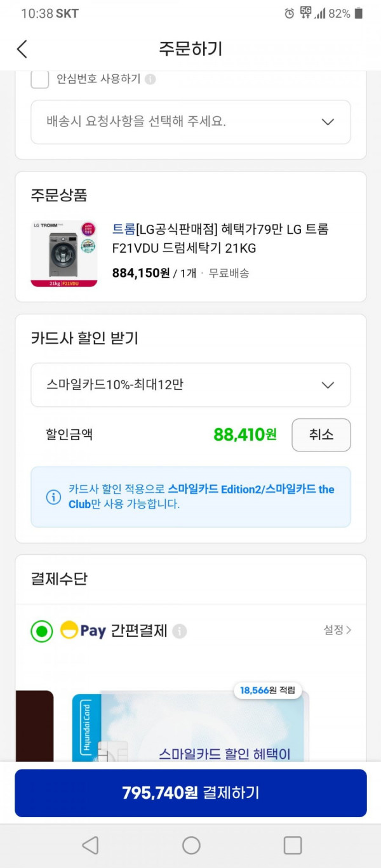This screenshot has width=381, height=868.
Task: Check the 안심번호 사용하기 checkbox
Action: pyautogui.click(x=40, y=79)
